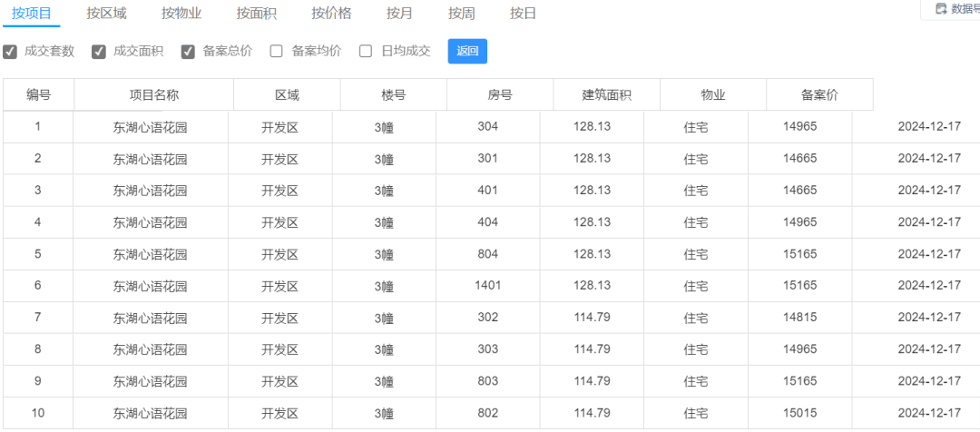Viewport: 980px width, 432px height.
Task: Click room number 301 in row 2
Action: pos(487,158)
